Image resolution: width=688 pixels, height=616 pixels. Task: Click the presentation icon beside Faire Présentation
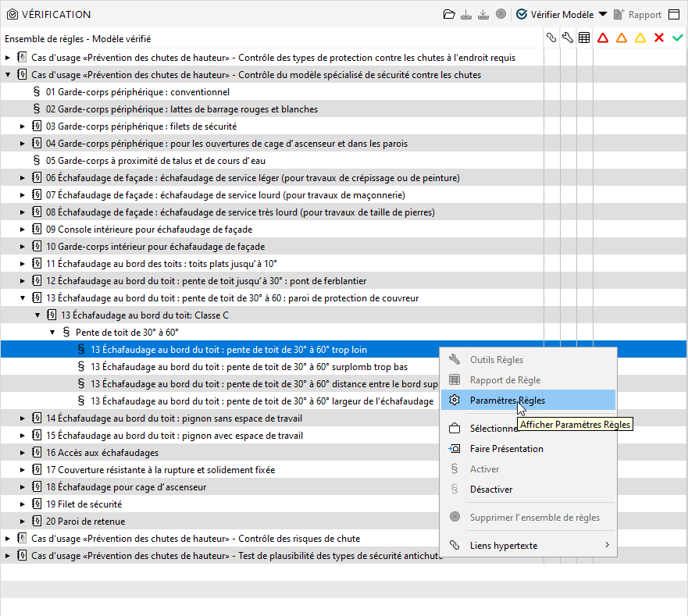[x=455, y=449]
